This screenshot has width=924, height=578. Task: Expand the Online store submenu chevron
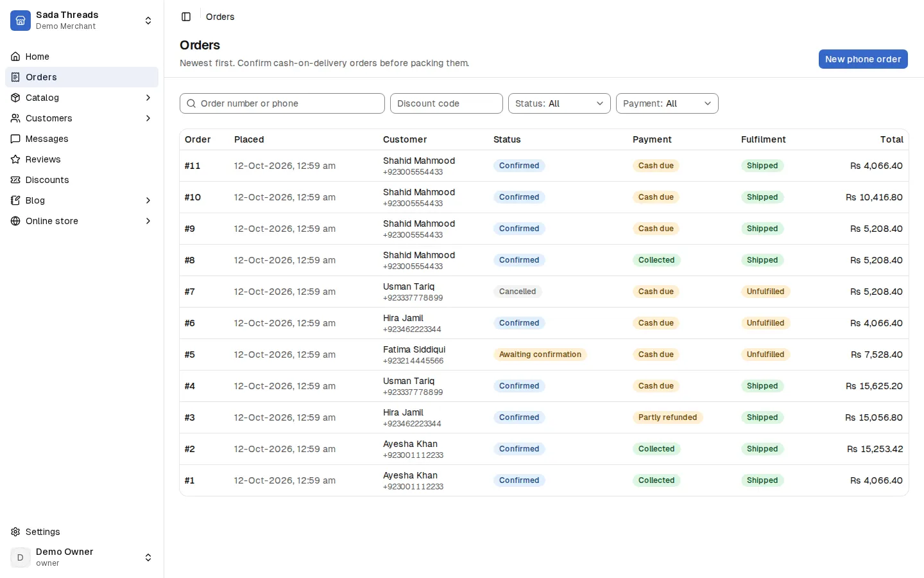[x=148, y=221]
